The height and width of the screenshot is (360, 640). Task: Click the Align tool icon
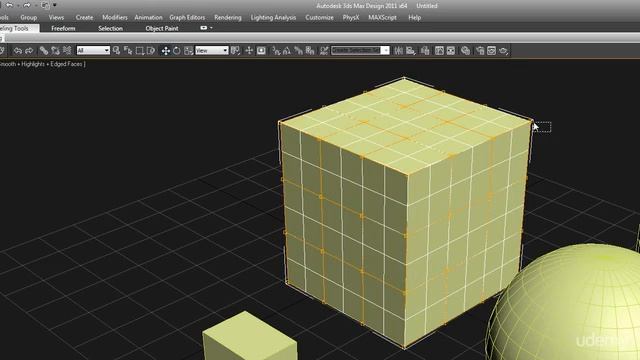click(x=411, y=51)
